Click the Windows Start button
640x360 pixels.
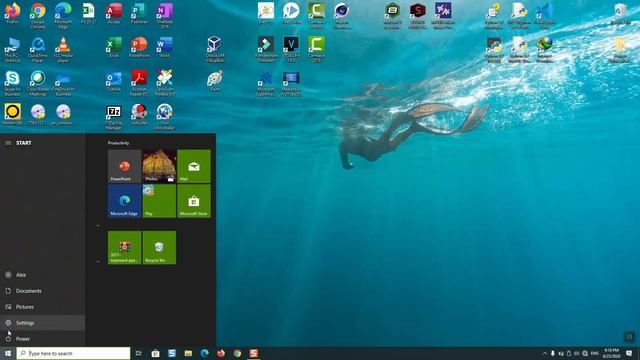coord(8,353)
